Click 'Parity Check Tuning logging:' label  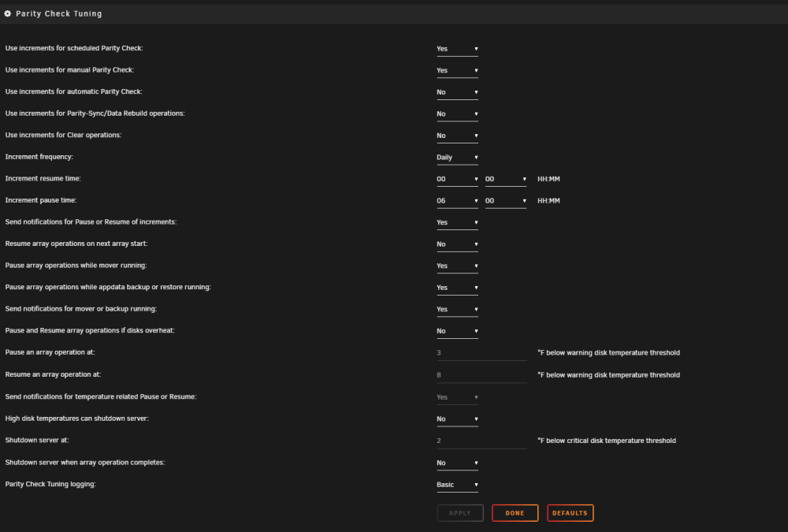50,484
